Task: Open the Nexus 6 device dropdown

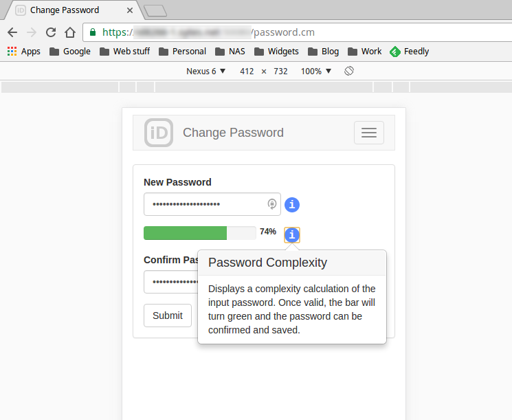Action: [x=205, y=71]
